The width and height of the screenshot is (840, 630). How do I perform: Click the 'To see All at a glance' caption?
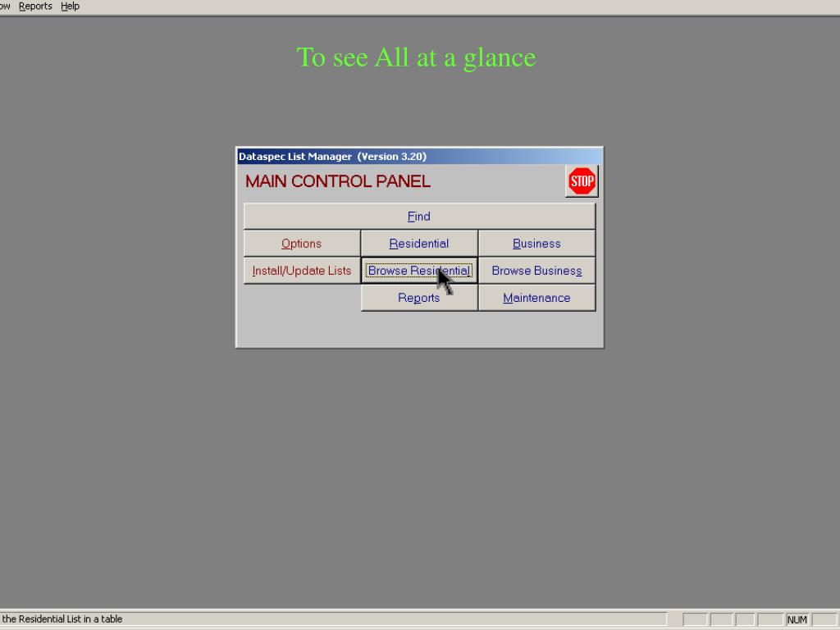416,58
